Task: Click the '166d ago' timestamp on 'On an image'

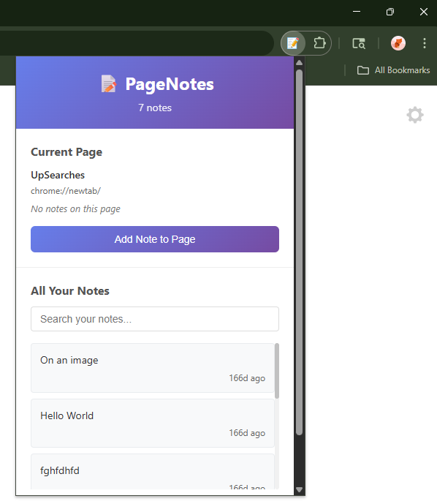Action: coord(247,378)
